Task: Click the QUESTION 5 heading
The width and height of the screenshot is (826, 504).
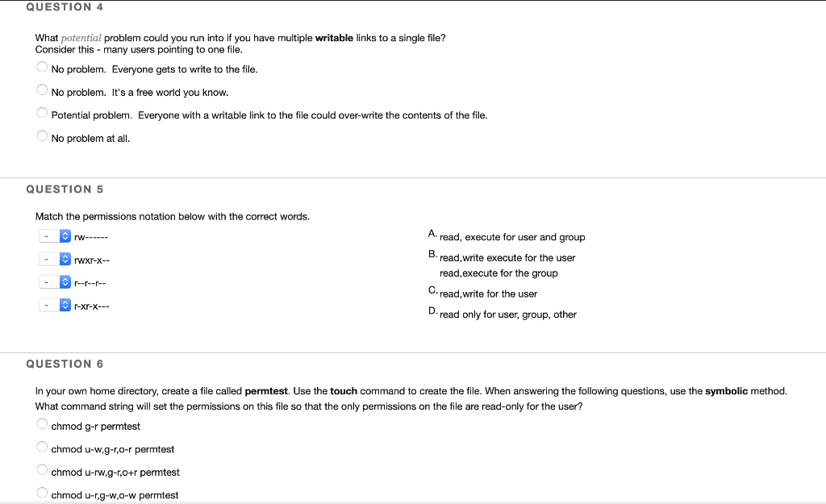Action: tap(65, 189)
